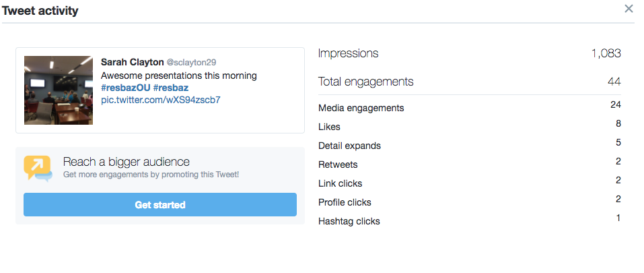644x273 pixels.
Task: Click the 1,083 impressions count
Action: pos(606,53)
